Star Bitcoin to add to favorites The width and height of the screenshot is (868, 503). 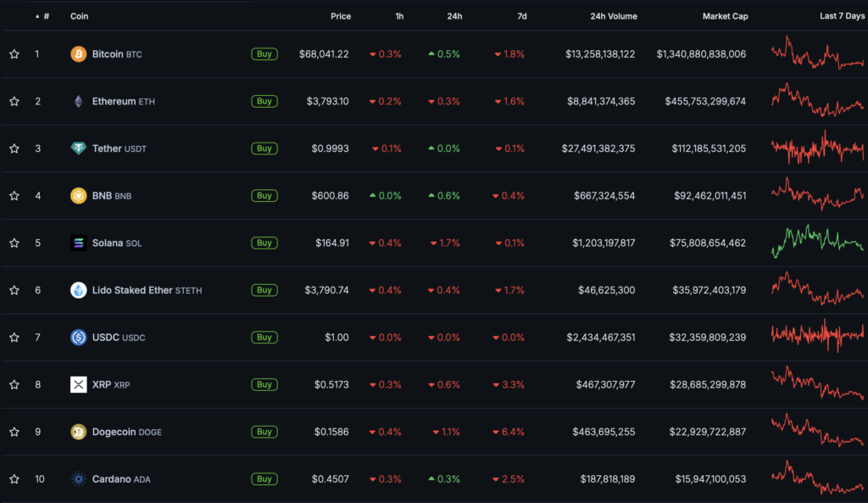click(14, 54)
